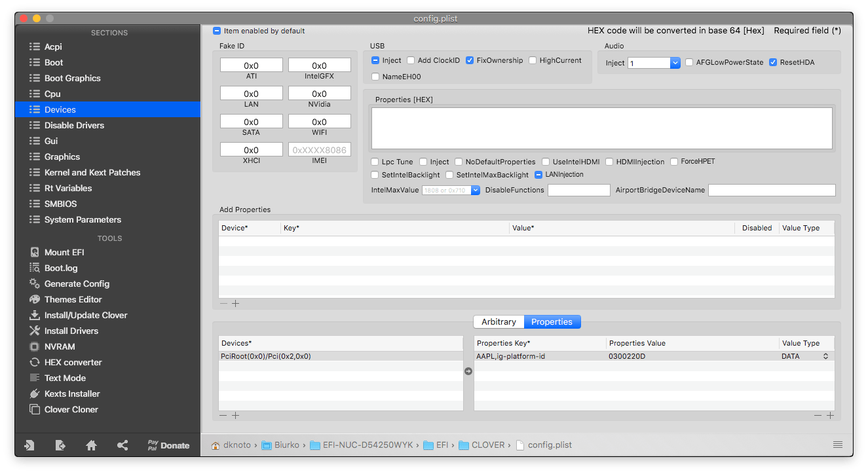The height and width of the screenshot is (474, 868).
Task: Enable NameEH00 checkbox
Action: click(375, 77)
